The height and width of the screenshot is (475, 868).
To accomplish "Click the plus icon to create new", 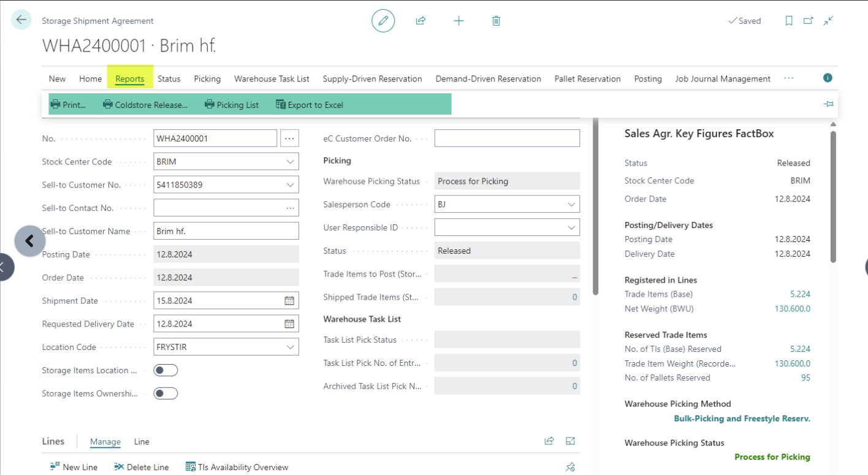I will 459,21.
